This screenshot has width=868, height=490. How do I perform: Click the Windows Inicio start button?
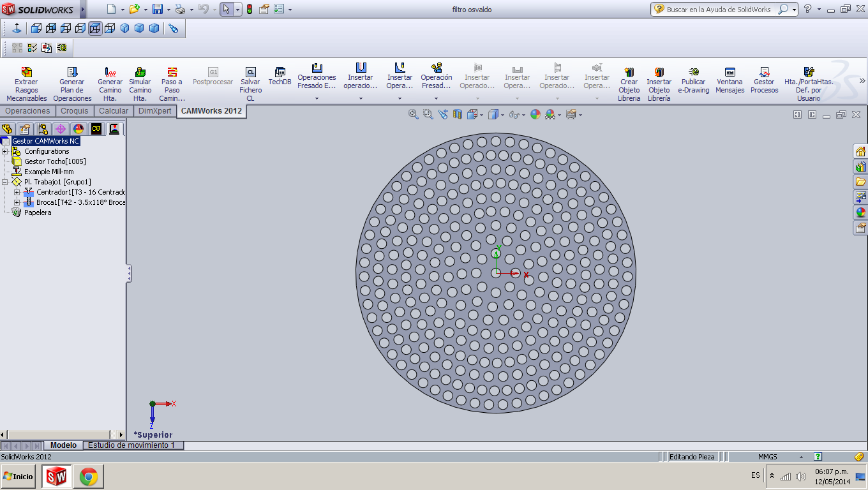coord(18,477)
